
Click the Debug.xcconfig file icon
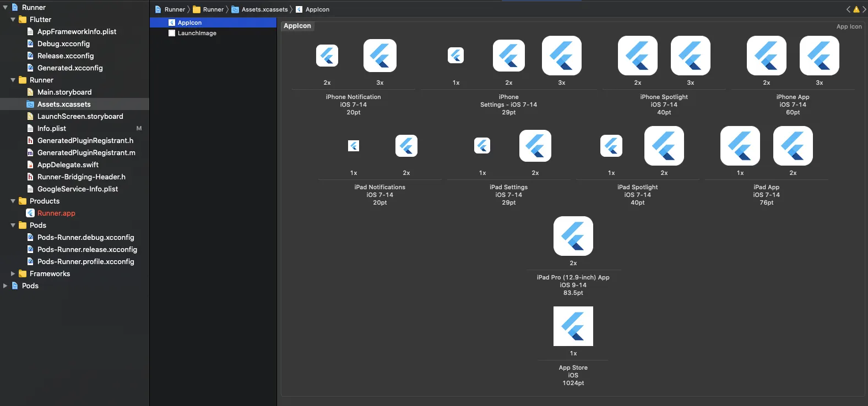tap(30, 43)
